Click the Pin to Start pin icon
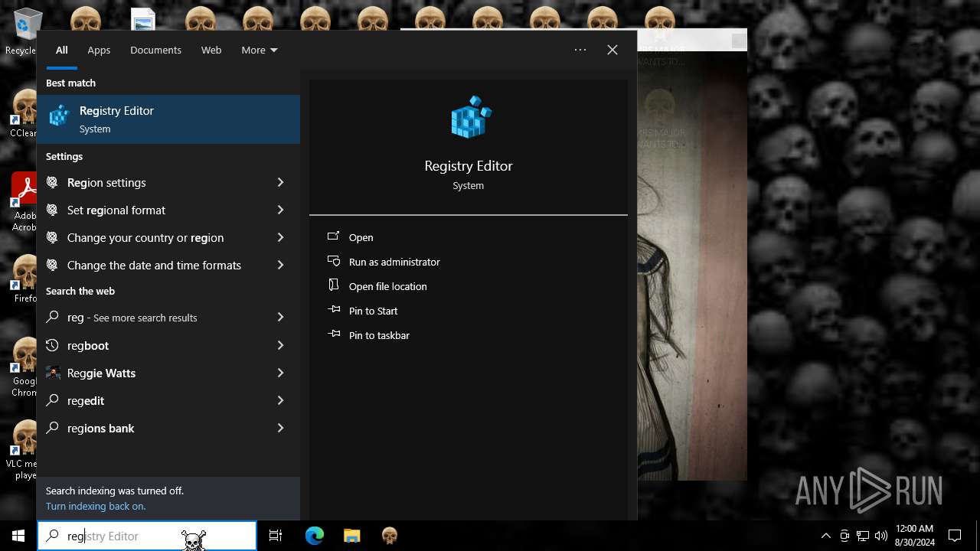The image size is (980, 551). tap(334, 310)
